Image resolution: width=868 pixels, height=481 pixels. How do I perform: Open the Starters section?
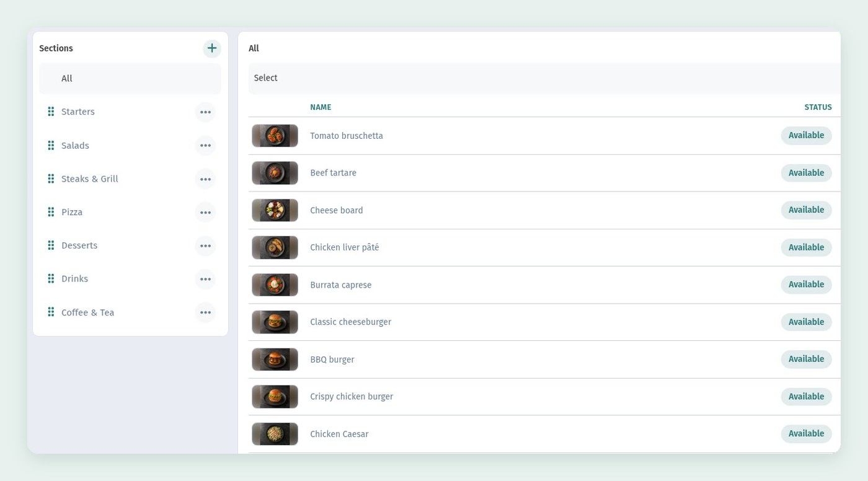click(78, 112)
